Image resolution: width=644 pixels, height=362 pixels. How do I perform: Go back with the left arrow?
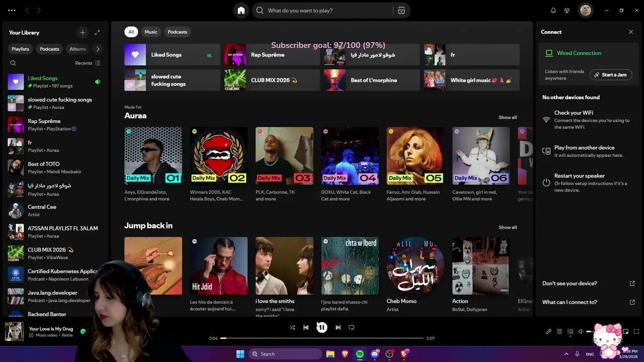pos(27,10)
